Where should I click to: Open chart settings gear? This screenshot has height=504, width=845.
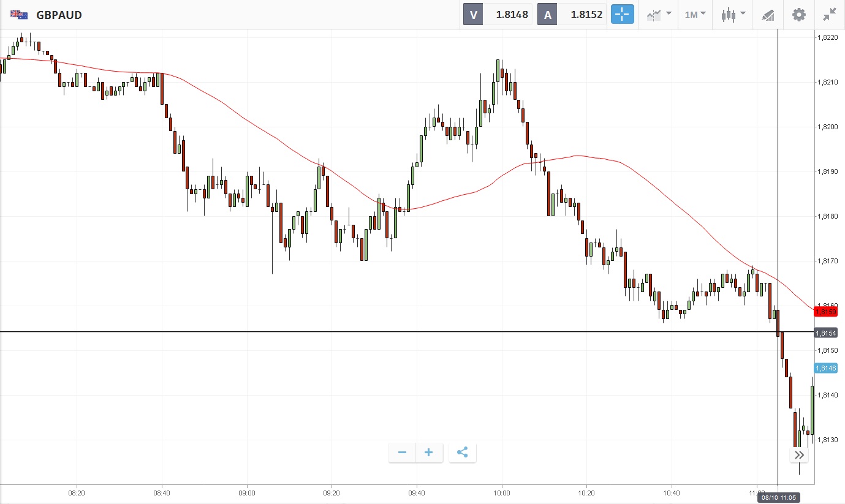tap(799, 14)
